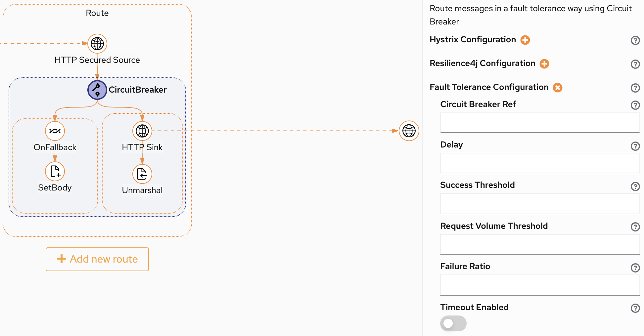Viewport: 644px width, 336px height.
Task: Open help for Hystrix Configuration
Action: pos(635,40)
